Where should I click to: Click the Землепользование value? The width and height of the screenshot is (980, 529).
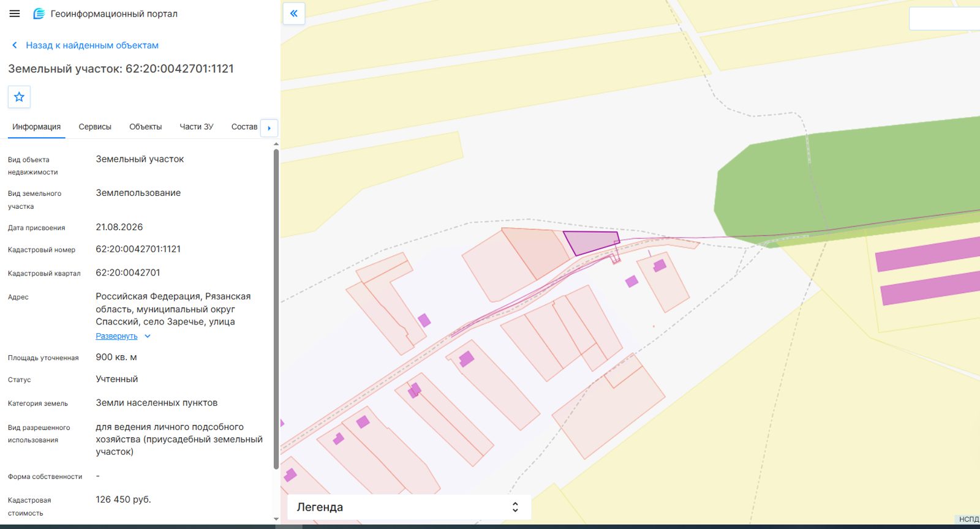pyautogui.click(x=138, y=193)
